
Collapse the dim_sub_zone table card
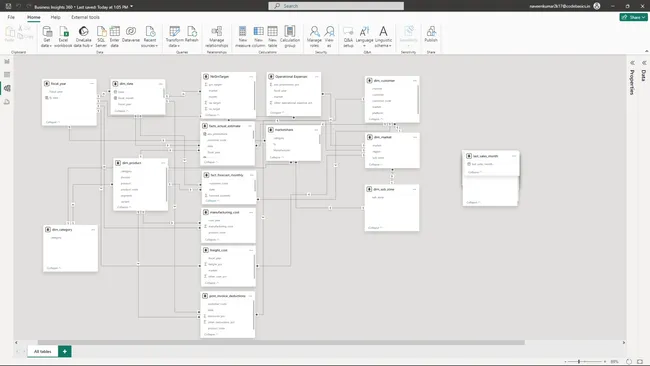pos(375,228)
